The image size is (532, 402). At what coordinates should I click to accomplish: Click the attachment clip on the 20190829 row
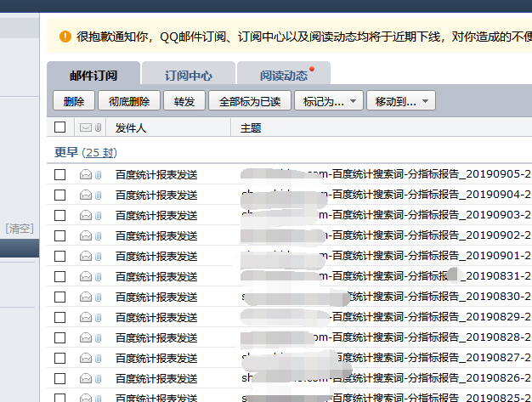tap(99, 318)
